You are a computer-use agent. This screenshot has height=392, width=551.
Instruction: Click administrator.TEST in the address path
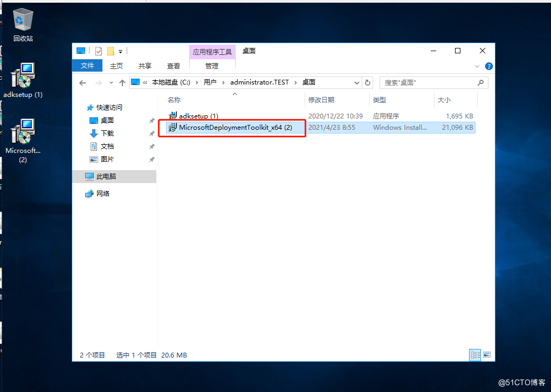point(259,82)
